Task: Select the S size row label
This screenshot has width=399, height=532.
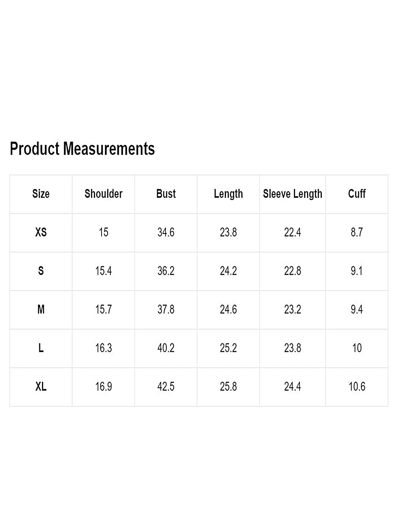Action: coord(41,271)
